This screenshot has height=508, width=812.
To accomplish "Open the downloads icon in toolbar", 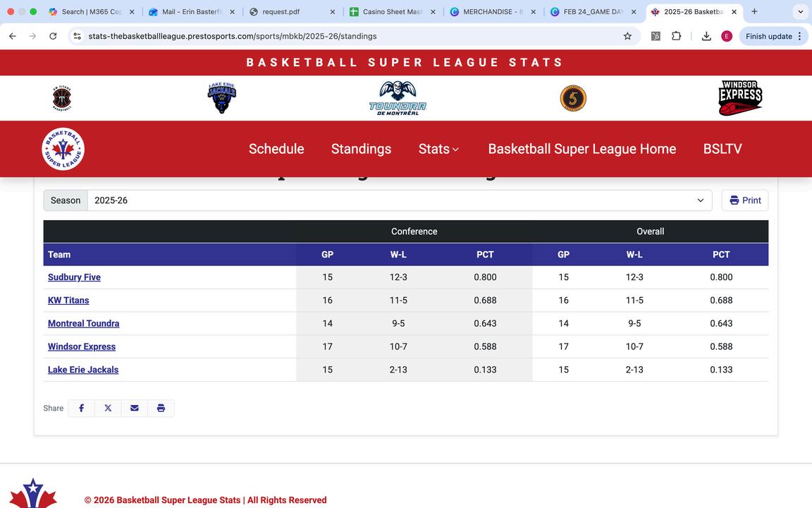I will 706,36.
